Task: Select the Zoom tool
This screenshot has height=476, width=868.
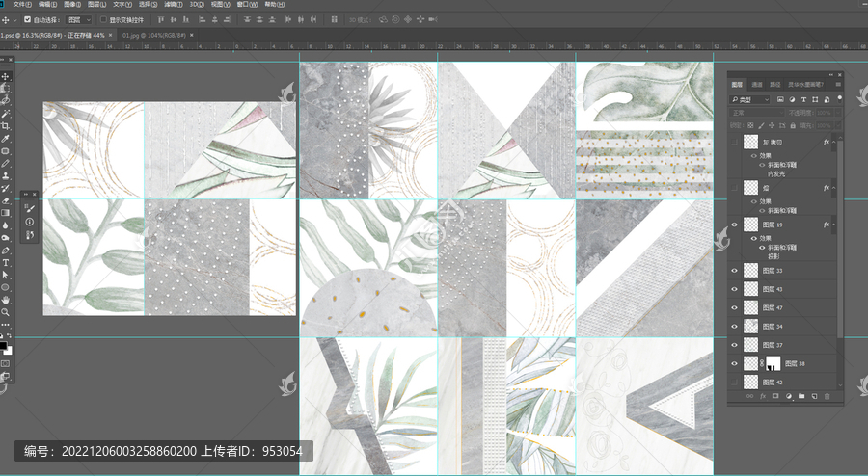Action: click(6, 312)
